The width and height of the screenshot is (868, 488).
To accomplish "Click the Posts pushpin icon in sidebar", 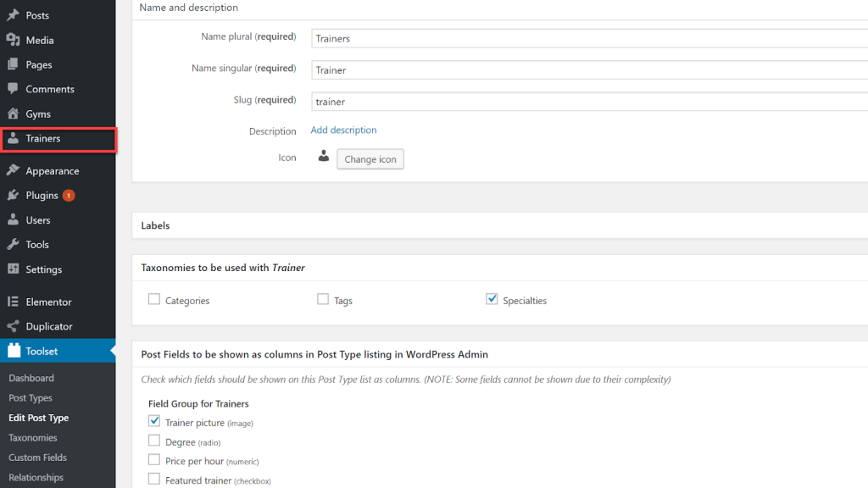I will (13, 15).
